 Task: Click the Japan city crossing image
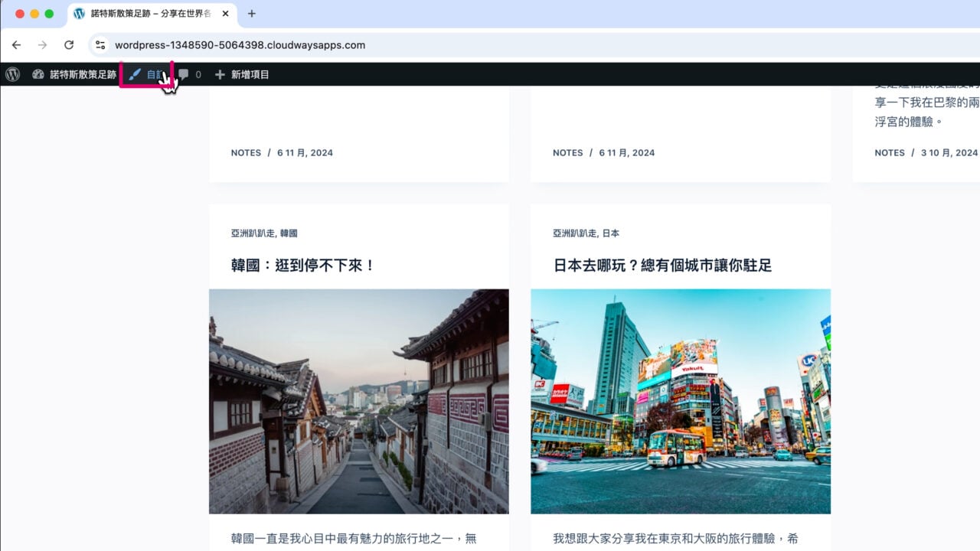pos(680,401)
